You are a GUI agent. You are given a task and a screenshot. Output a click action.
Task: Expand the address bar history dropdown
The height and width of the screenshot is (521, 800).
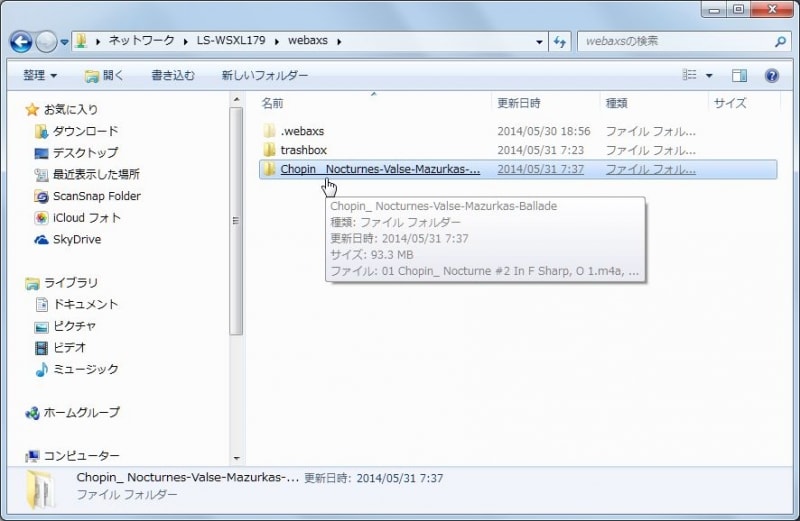[x=539, y=42]
